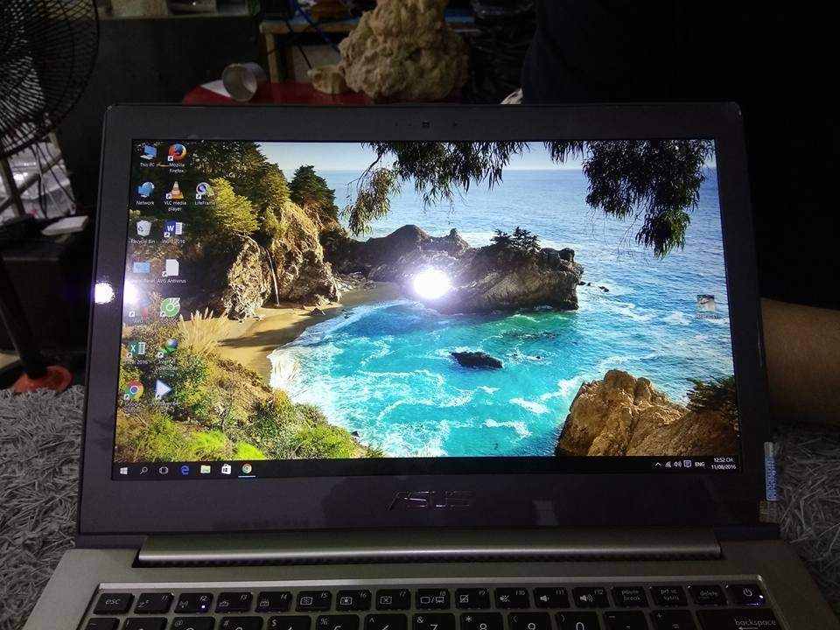The image size is (840, 630).
Task: Open the AVG Antivirus desktop shortcut
Action: 171,269
